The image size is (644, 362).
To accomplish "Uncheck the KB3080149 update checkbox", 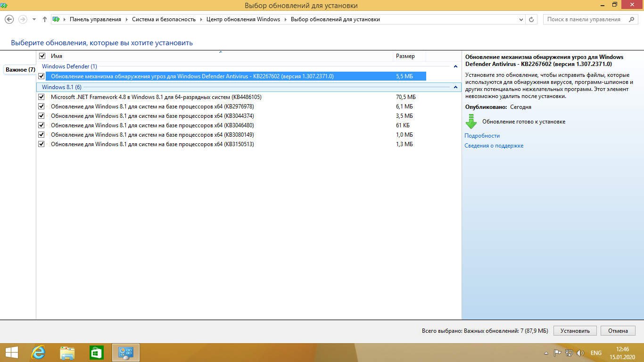I will tap(41, 135).
